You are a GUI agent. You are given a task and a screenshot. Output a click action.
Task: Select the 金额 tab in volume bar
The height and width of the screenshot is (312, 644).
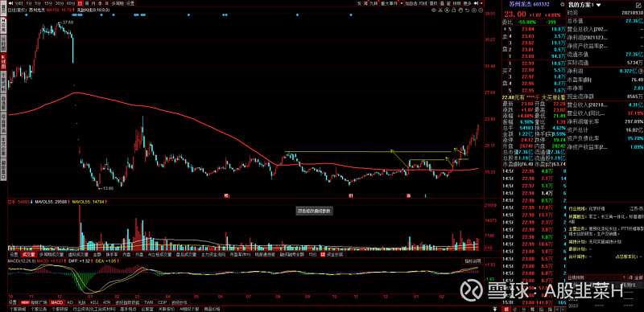97,255
